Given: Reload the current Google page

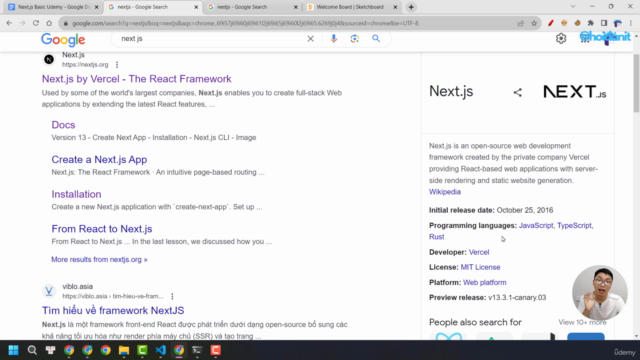Looking at the screenshot, I should [x=36, y=23].
